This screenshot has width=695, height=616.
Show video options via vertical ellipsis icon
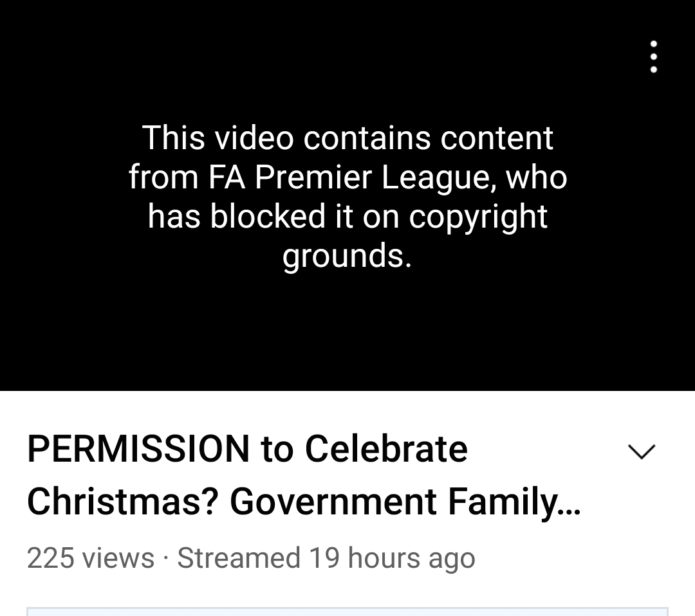[x=653, y=57]
